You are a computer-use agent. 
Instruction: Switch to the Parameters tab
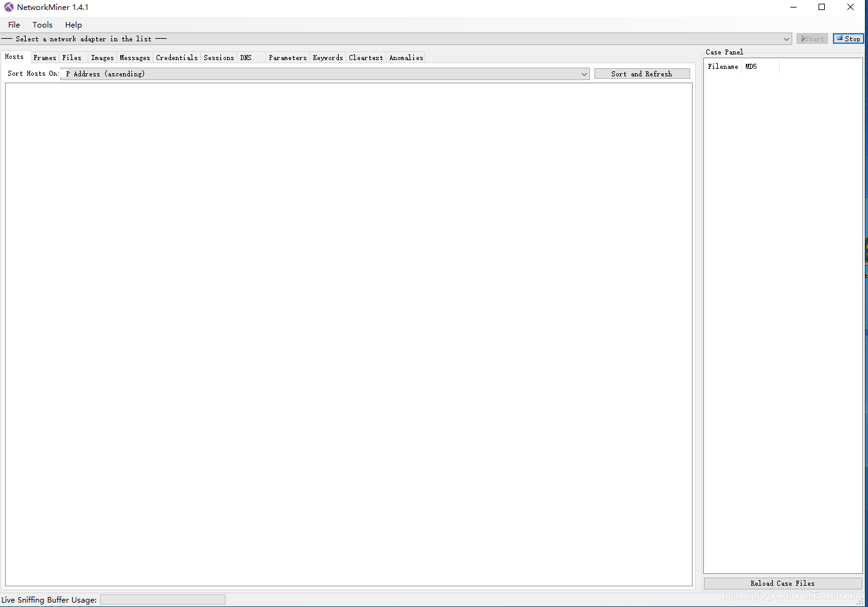tap(287, 58)
